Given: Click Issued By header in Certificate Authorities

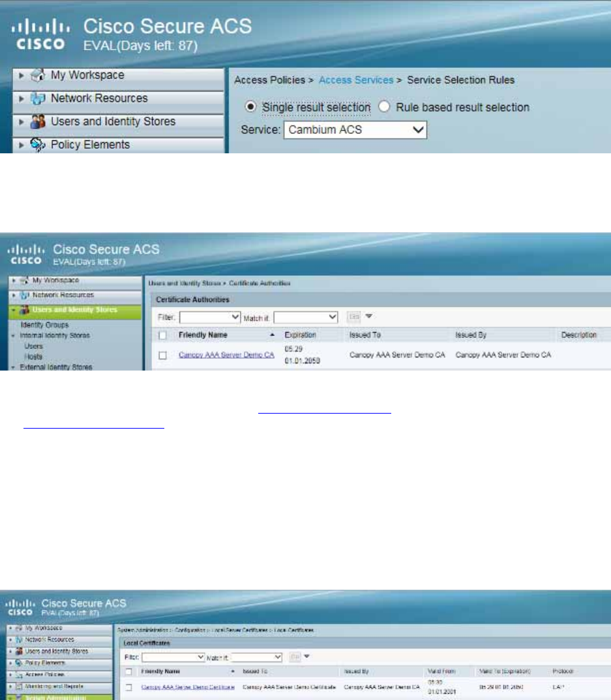Looking at the screenshot, I should 471,335.
